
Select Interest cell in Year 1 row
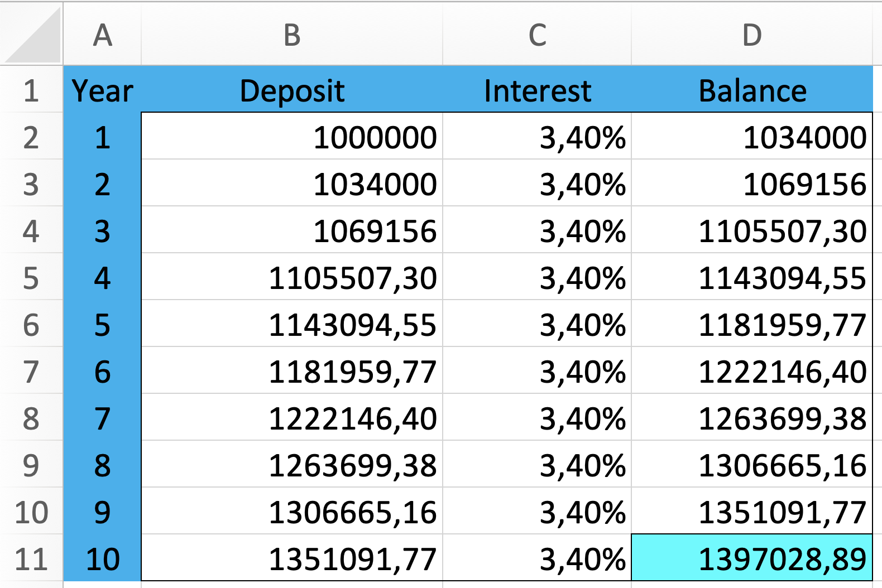point(537,136)
